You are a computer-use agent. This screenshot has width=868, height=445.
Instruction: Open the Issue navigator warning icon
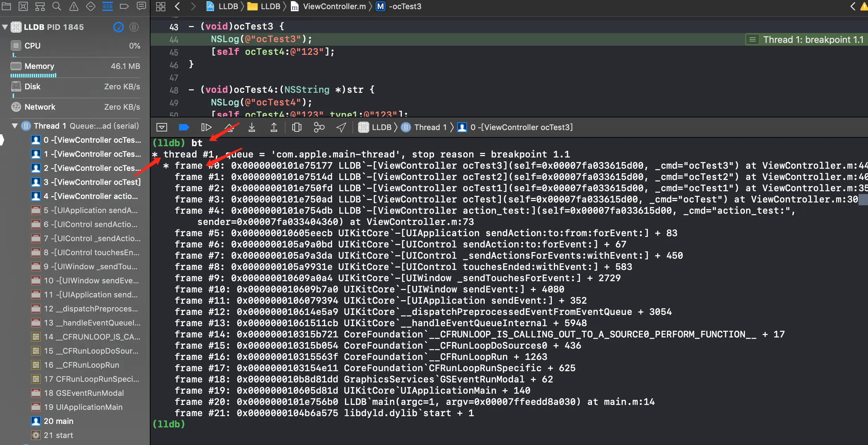(x=74, y=6)
